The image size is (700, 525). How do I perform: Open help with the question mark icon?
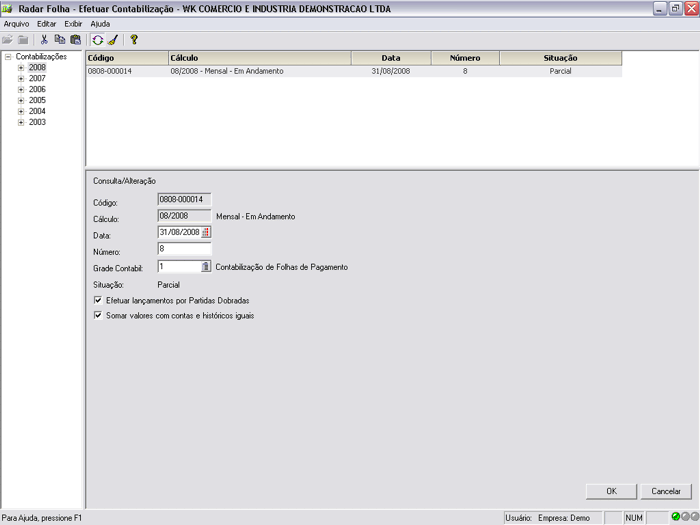(x=134, y=40)
